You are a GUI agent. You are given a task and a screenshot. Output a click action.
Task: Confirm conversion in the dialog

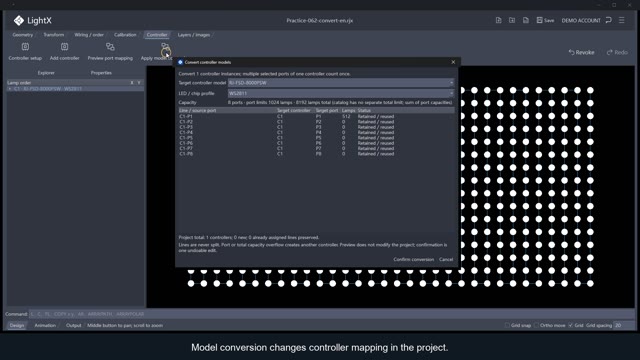pos(413,259)
